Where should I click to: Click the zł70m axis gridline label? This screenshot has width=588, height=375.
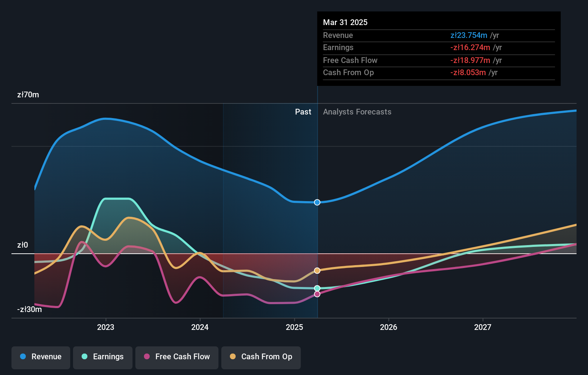[x=28, y=94]
